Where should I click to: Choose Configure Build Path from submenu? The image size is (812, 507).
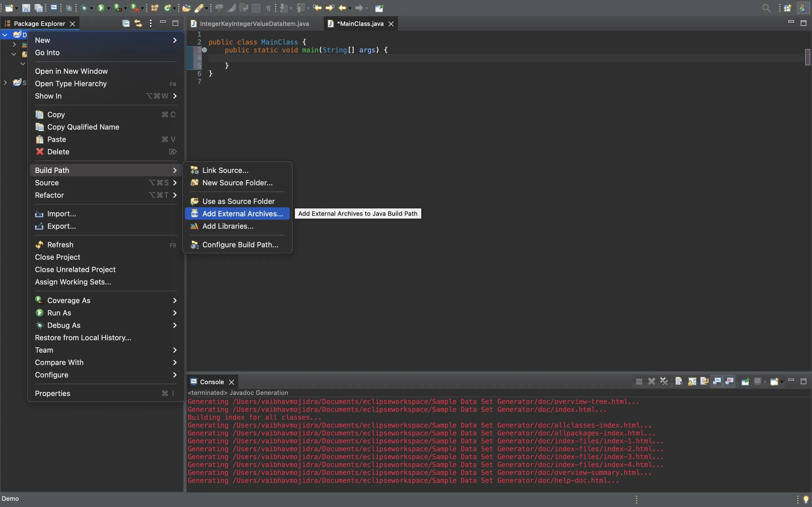click(x=240, y=245)
